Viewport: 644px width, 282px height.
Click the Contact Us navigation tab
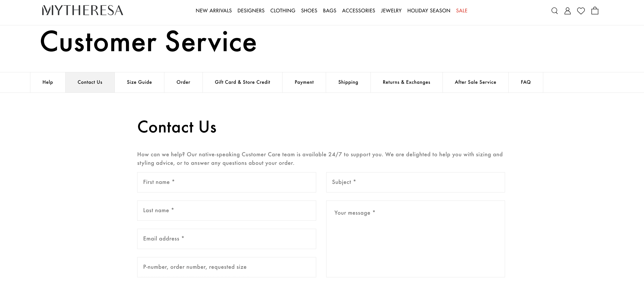click(x=90, y=82)
